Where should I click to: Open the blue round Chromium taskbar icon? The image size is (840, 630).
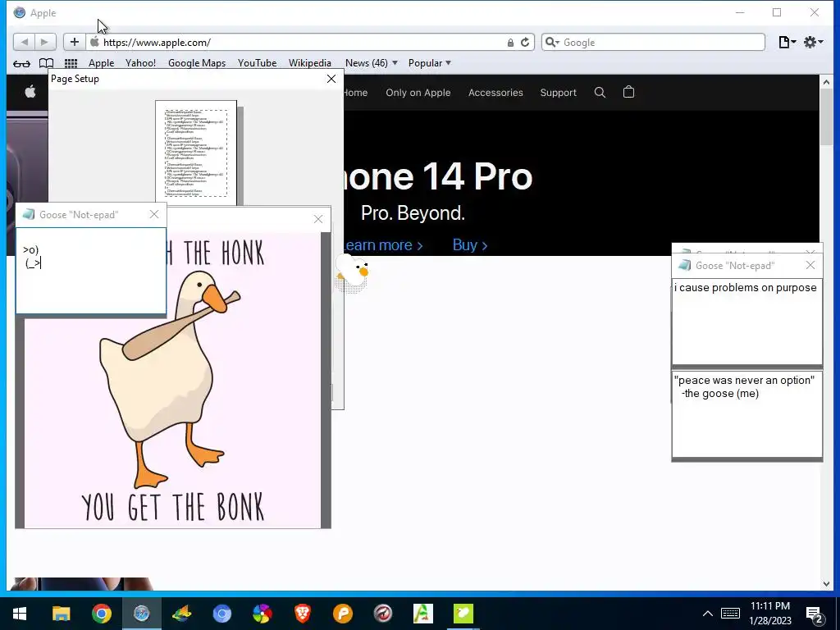pos(221,614)
